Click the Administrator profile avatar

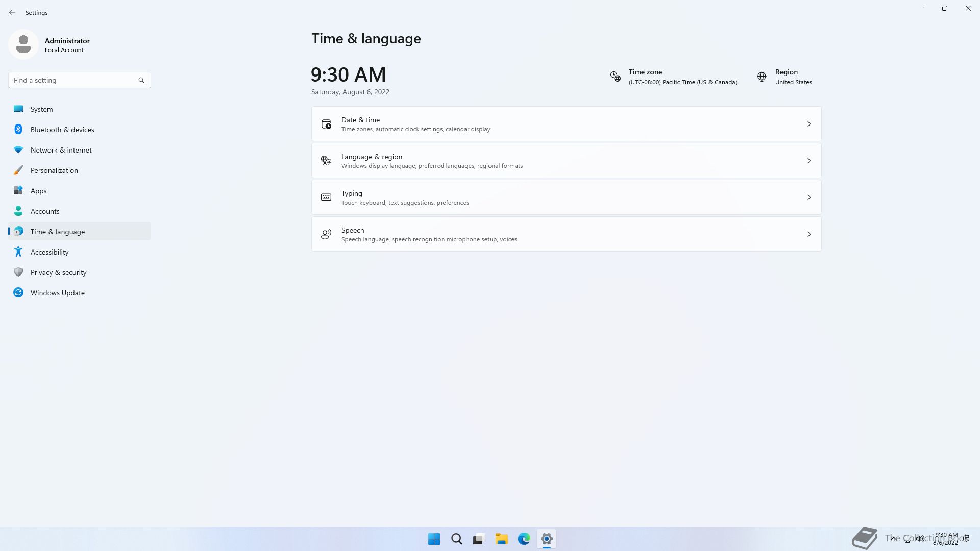tap(23, 45)
